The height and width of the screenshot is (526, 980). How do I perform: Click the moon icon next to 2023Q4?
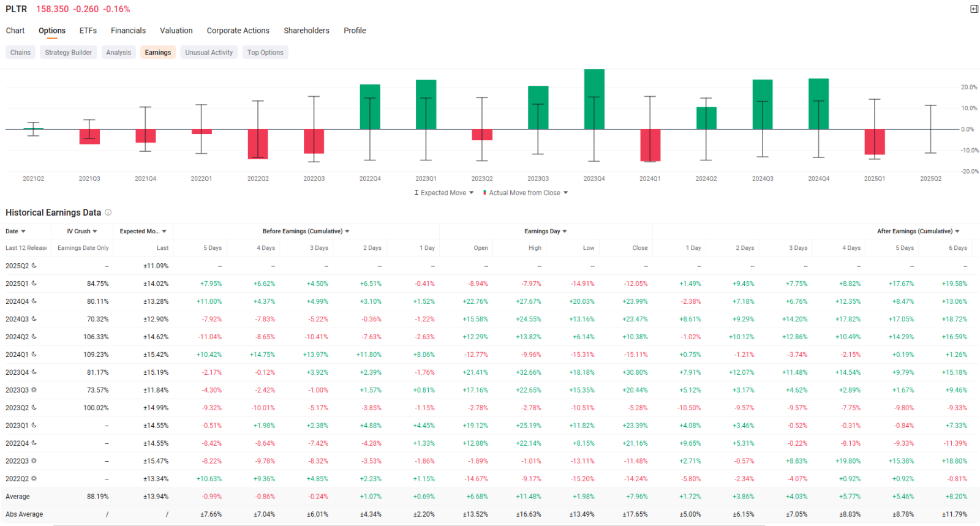tap(34, 372)
